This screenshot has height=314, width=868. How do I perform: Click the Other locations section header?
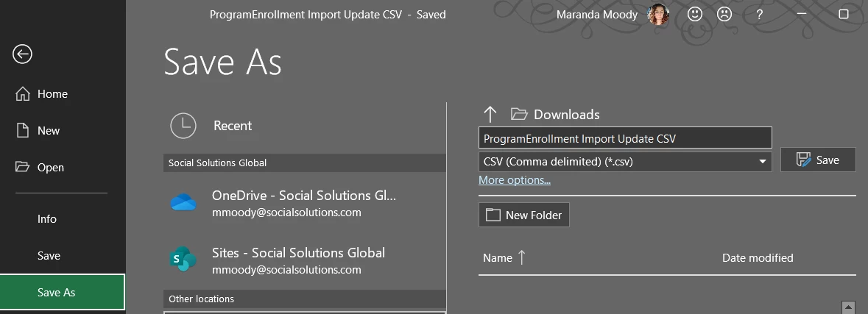coord(305,299)
